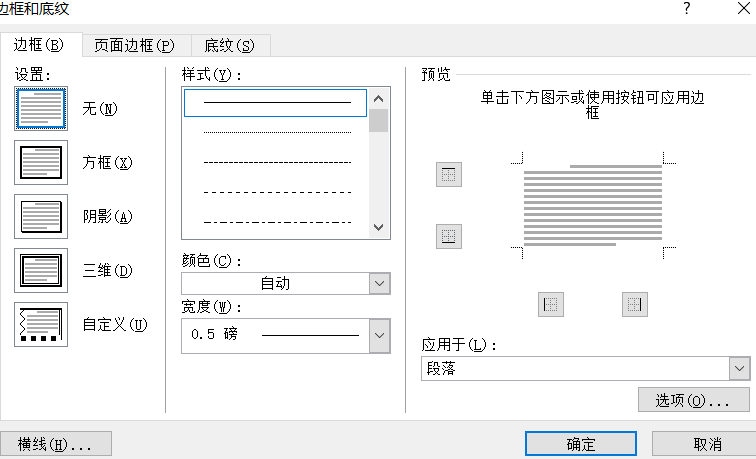Switch to the 底纹 tab
Viewport: 756px width, 459px height.
(230, 45)
